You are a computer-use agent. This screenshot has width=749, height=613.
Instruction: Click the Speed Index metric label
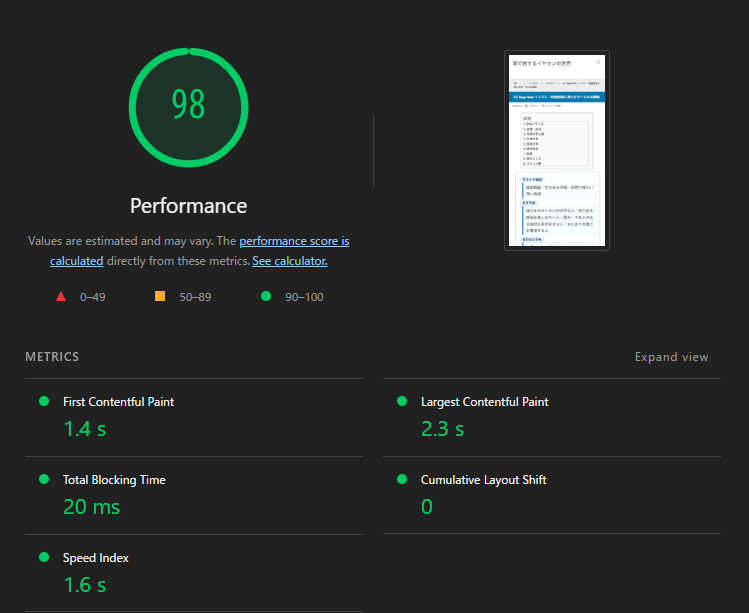pos(96,558)
